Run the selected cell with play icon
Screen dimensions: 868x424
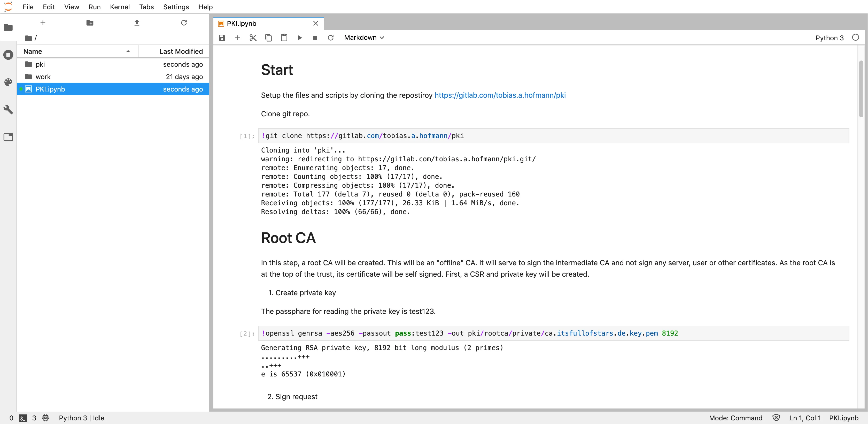pos(300,38)
